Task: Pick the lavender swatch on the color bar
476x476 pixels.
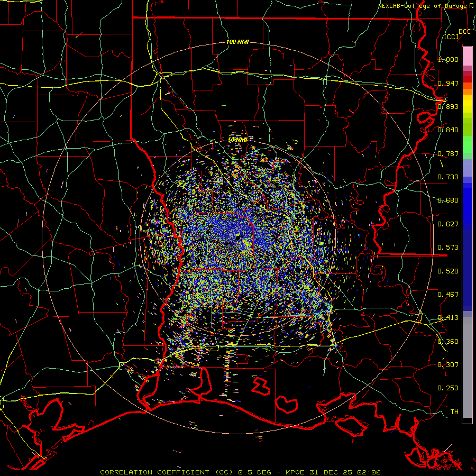Action: [x=467, y=168]
